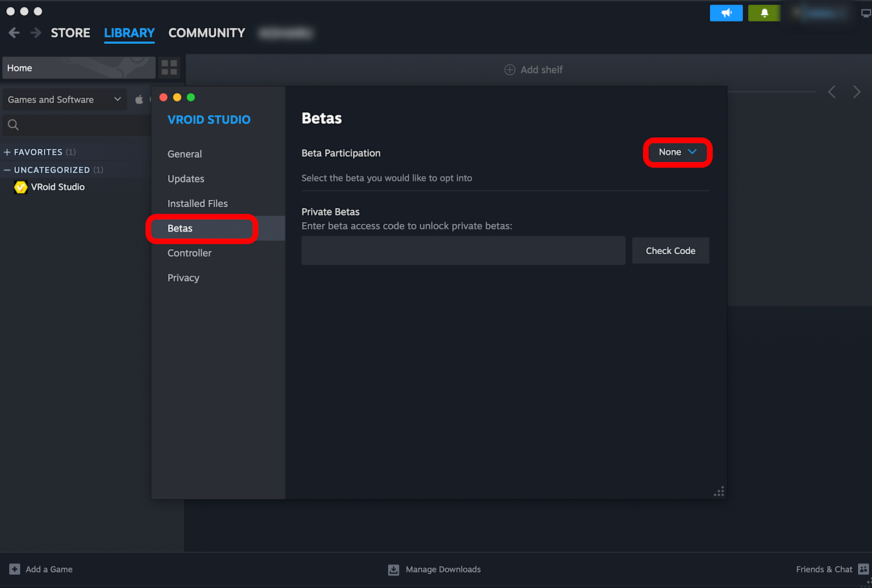Open the Store tab
The image size is (872, 588).
click(70, 33)
